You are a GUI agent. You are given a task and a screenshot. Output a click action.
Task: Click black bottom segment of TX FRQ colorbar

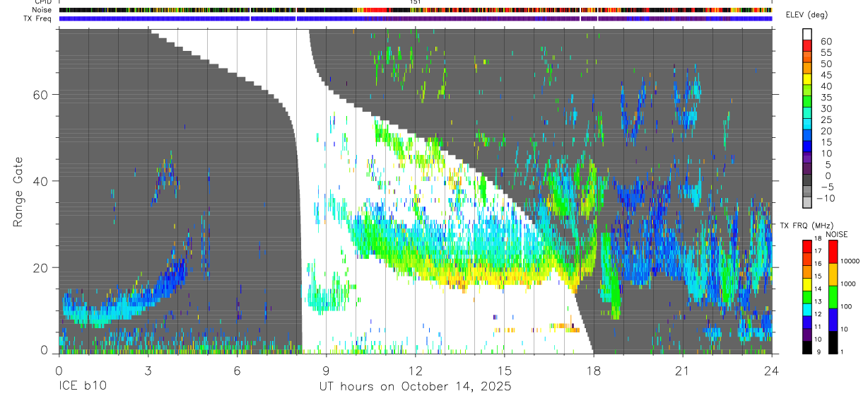[807, 348]
